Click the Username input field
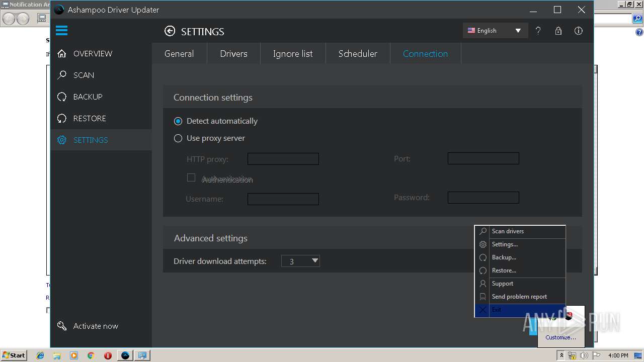This screenshot has width=644, height=362. tap(283, 199)
